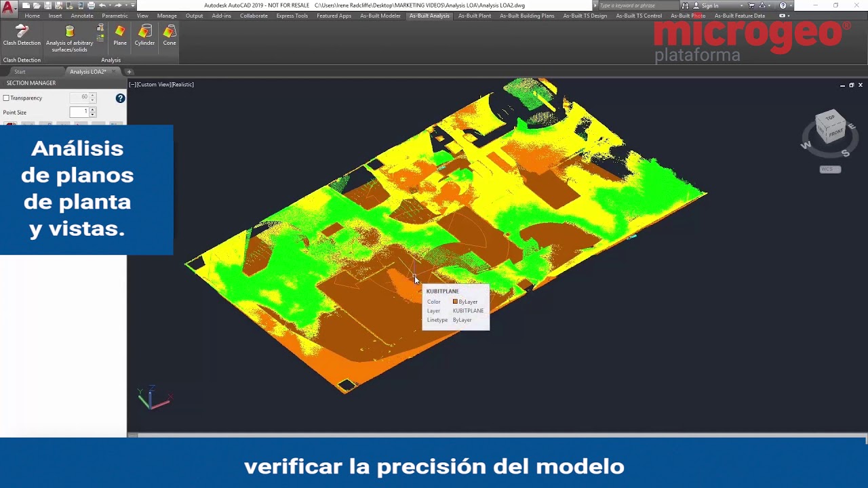Click Sign In to Autodesk account
Image resolution: width=868 pixels, height=488 pixels.
[x=710, y=5]
